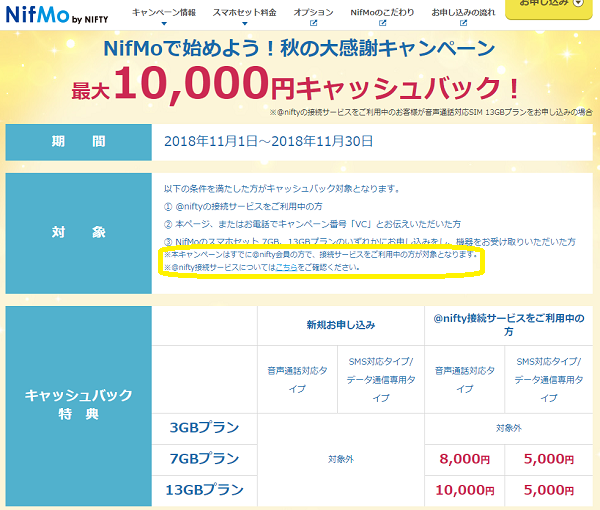600x510 pixels.
Task: Click condition ① @niftyの接続サービスをご利用中の方
Action: 243,207
